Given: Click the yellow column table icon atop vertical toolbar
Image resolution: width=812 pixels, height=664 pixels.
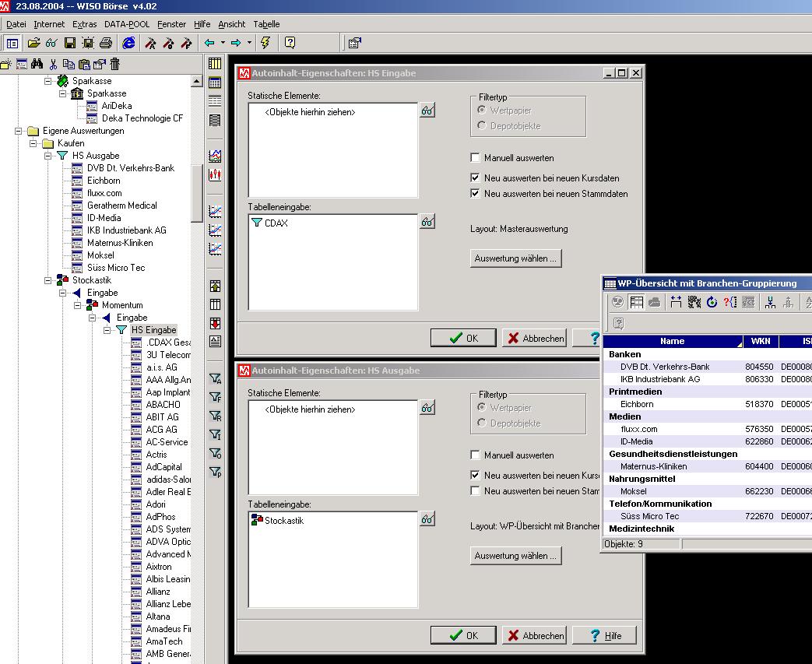Looking at the screenshot, I should coord(215,64).
